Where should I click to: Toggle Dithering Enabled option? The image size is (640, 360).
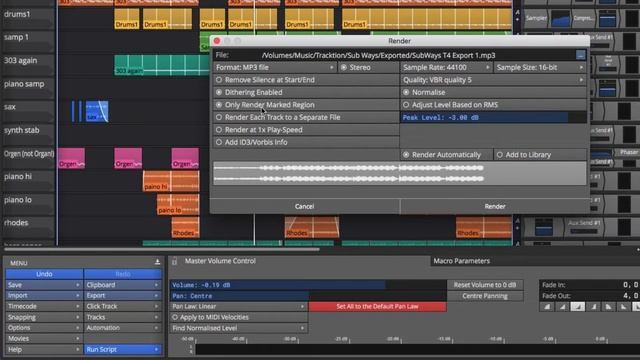[x=306, y=92]
